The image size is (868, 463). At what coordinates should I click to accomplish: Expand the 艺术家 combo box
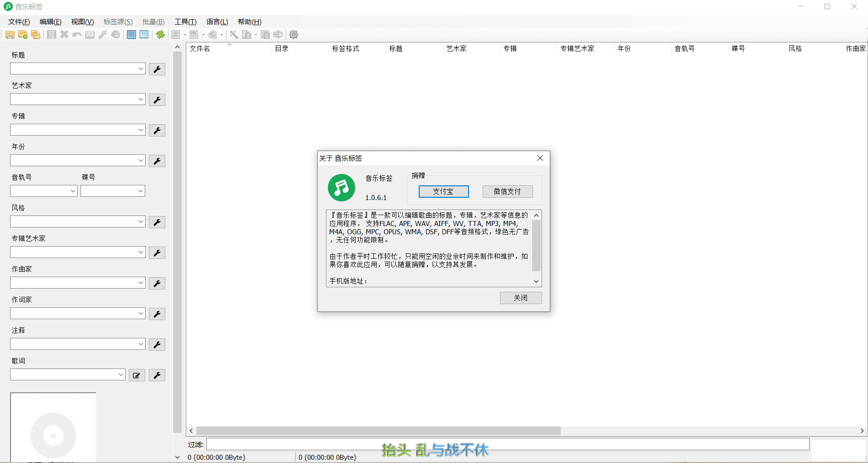tap(141, 99)
